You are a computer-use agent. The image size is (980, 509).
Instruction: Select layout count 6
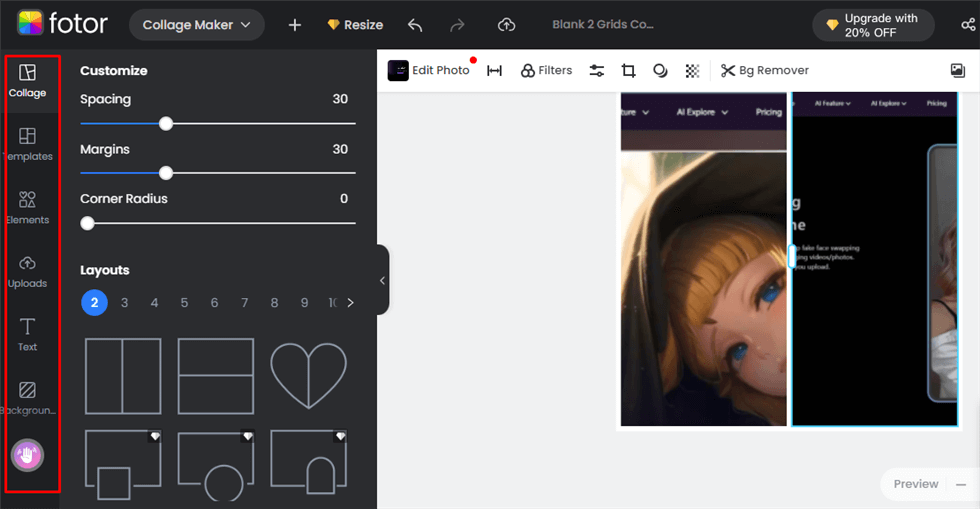click(214, 303)
